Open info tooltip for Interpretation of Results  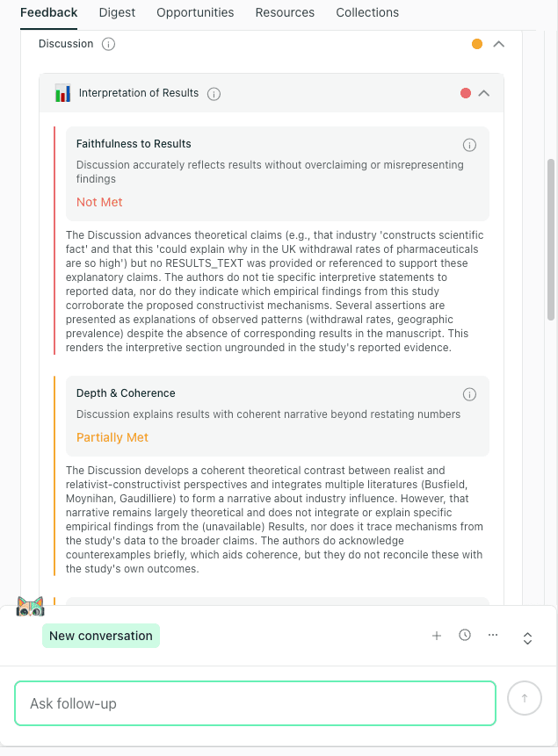214,93
